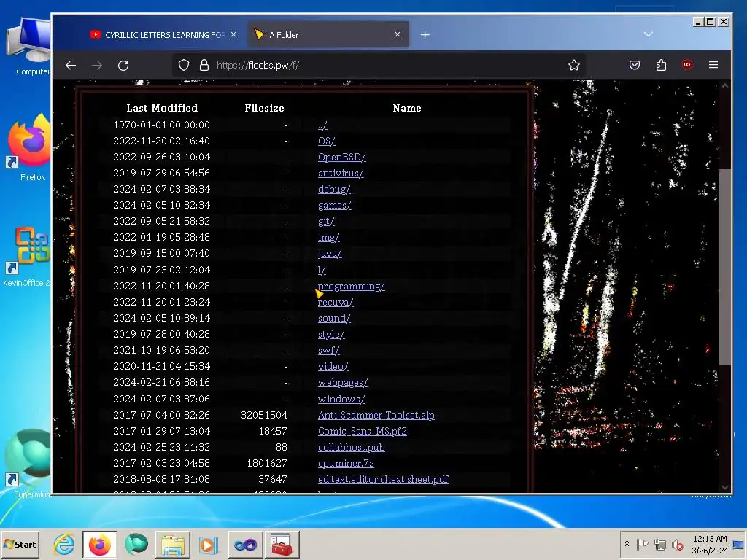Click the muted volume tray icon
Viewport: 747px width, 560px height.
(x=677, y=544)
